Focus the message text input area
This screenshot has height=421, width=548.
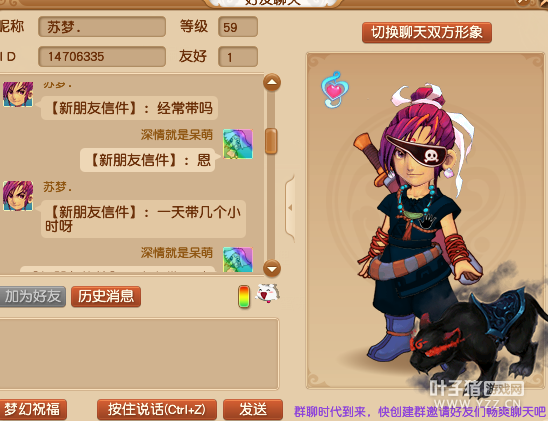pyautogui.click(x=139, y=354)
